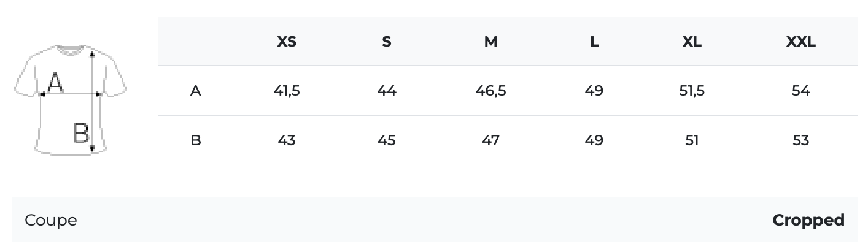Screen dimensions: 868x244
Task: Select the XS column header
Action: coord(287,42)
